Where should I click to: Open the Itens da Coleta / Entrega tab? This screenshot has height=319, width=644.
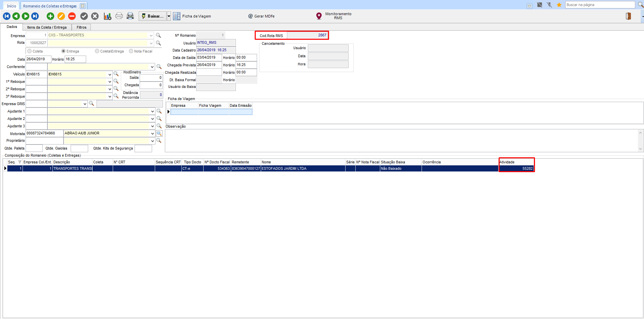pos(47,27)
